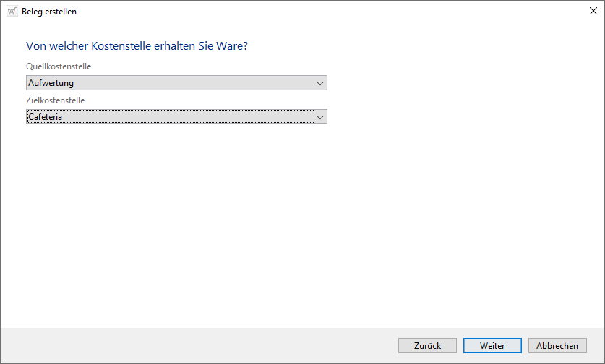Expand the Zielkostenstelle dropdown arrow
Viewport: 605px width, 364px height.
tap(320, 116)
